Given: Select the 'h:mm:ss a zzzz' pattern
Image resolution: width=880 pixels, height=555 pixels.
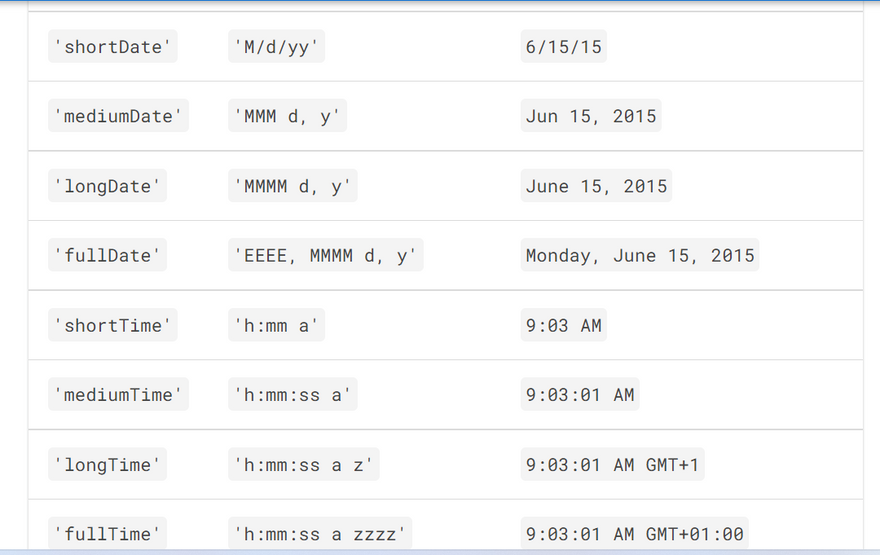Looking at the screenshot, I should tap(320, 534).
